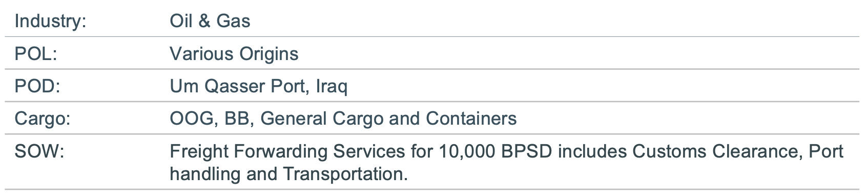The height and width of the screenshot is (195, 868).
Task: Select the OOG, BB, General Cargo text
Action: [x=277, y=119]
